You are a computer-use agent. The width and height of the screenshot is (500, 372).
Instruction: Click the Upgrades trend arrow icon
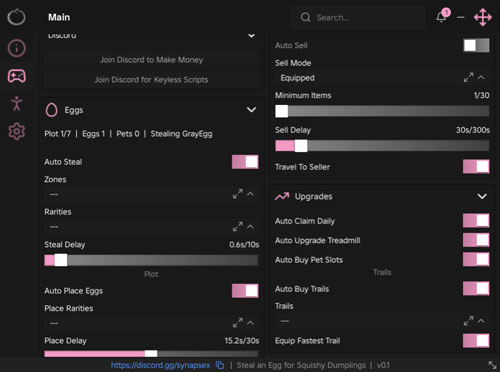(282, 196)
